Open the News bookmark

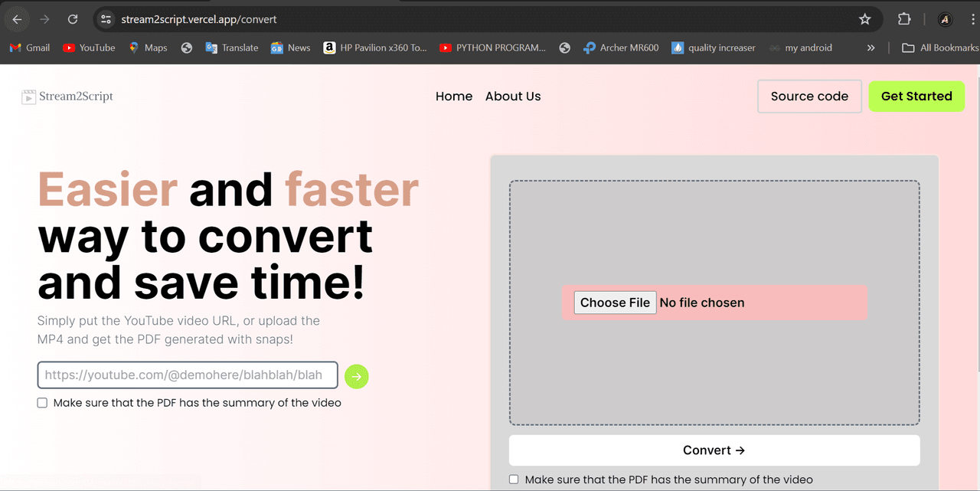click(291, 47)
